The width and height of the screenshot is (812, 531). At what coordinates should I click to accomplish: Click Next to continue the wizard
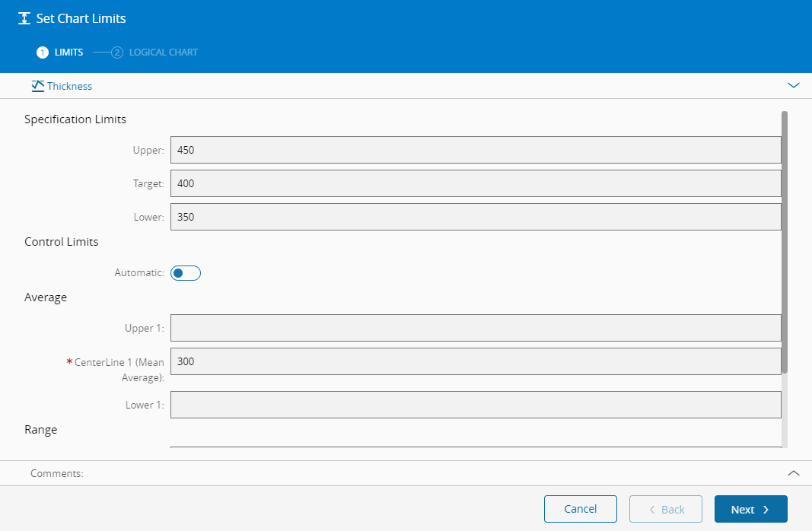point(750,510)
